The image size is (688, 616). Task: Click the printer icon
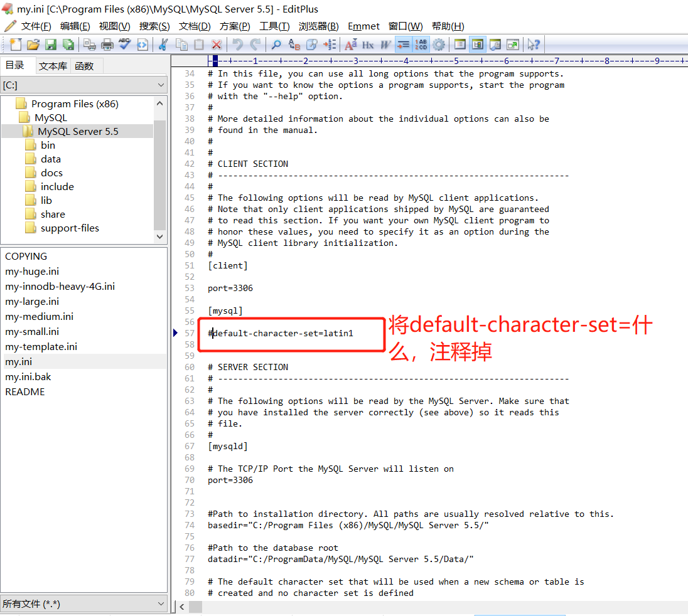(107, 45)
